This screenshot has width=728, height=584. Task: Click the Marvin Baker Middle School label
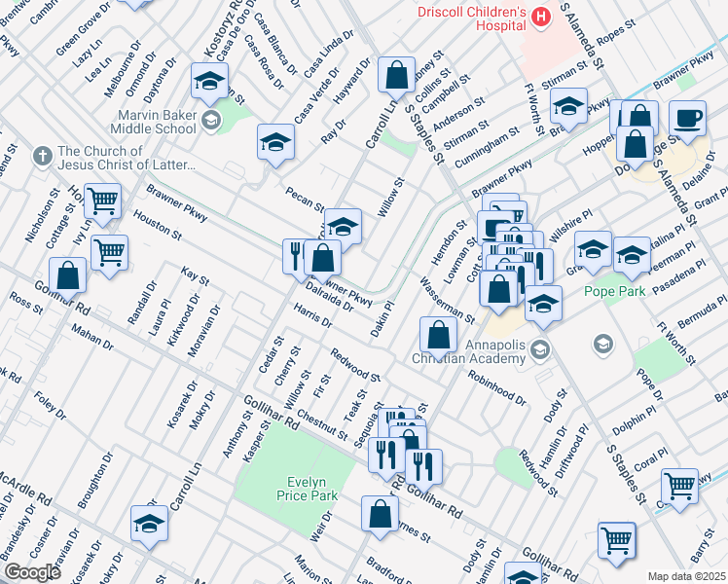pos(154,122)
